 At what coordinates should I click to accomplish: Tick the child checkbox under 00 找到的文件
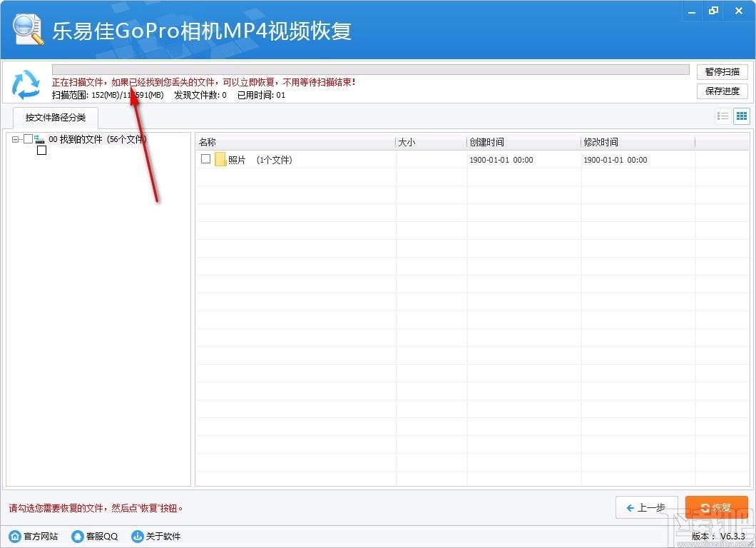pos(42,150)
